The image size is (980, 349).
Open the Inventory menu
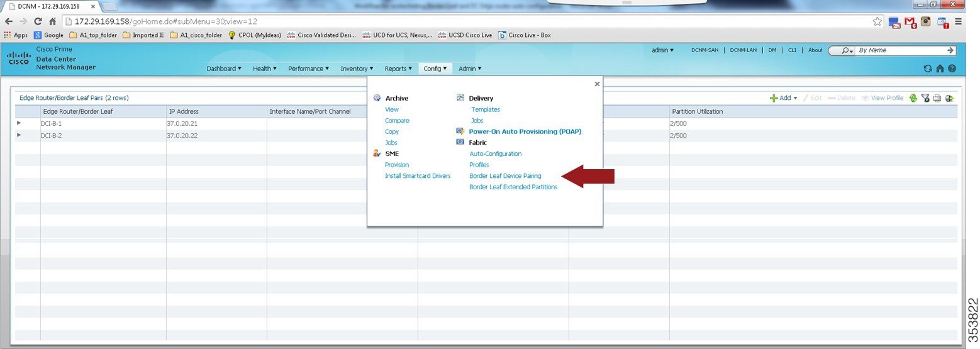coord(357,69)
